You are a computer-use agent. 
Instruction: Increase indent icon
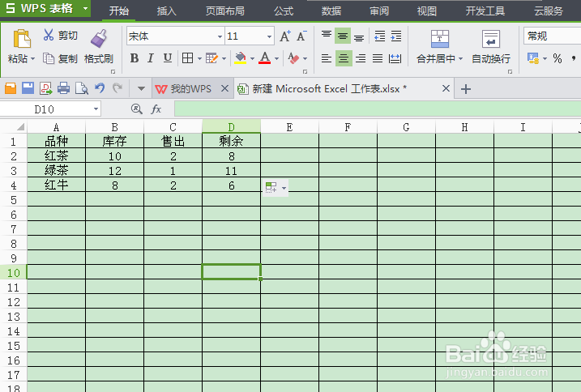pyautogui.click(x=396, y=36)
